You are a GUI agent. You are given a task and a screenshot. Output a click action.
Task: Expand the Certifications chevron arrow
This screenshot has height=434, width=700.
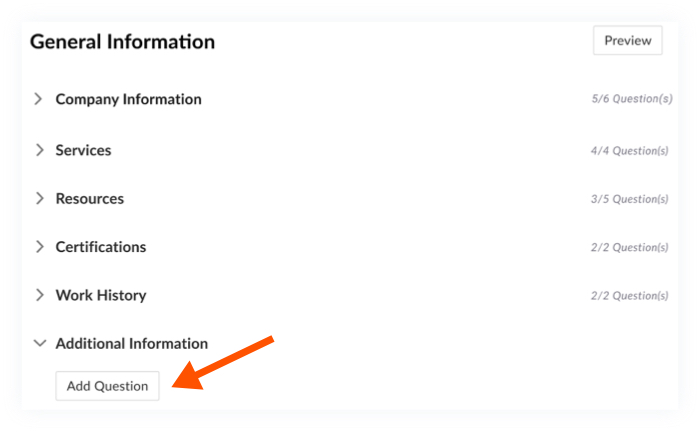[x=39, y=247]
